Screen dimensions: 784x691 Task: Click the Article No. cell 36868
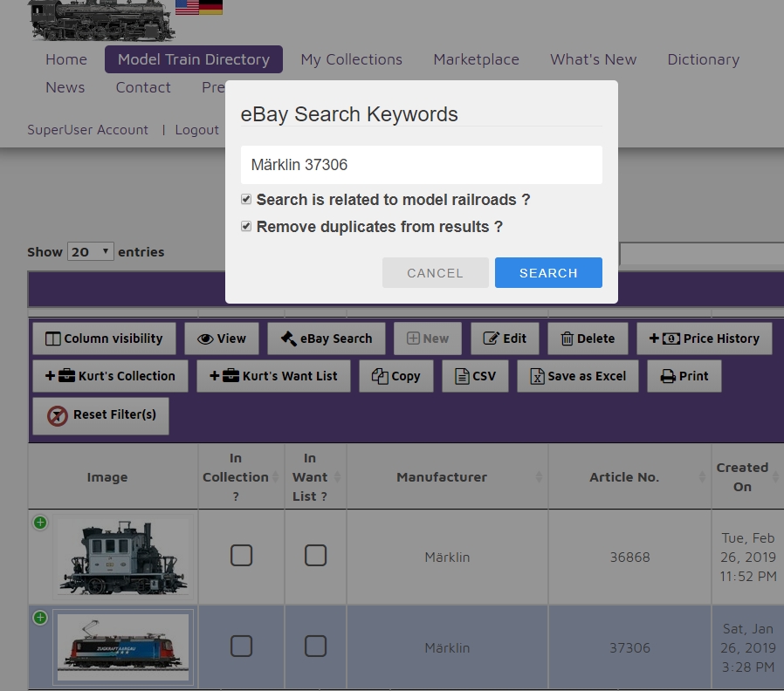630,558
